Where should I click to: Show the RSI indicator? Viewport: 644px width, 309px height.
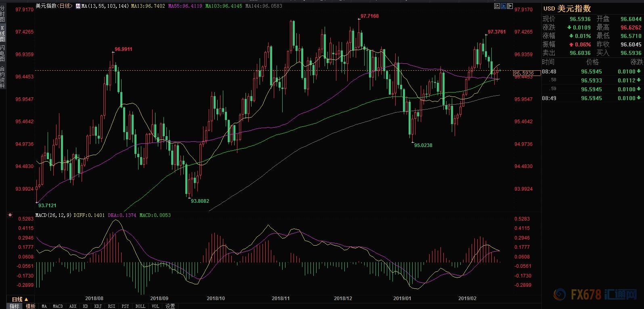coord(111,306)
